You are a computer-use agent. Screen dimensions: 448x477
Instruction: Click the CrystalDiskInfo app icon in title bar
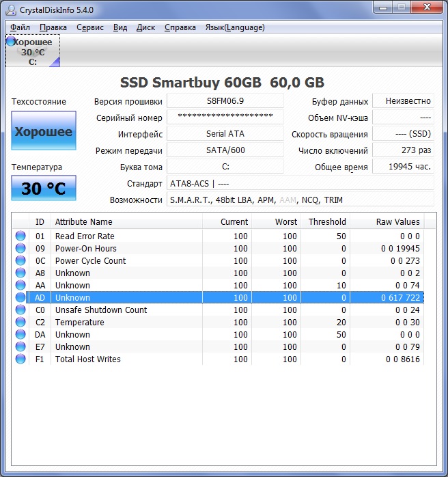11,10
